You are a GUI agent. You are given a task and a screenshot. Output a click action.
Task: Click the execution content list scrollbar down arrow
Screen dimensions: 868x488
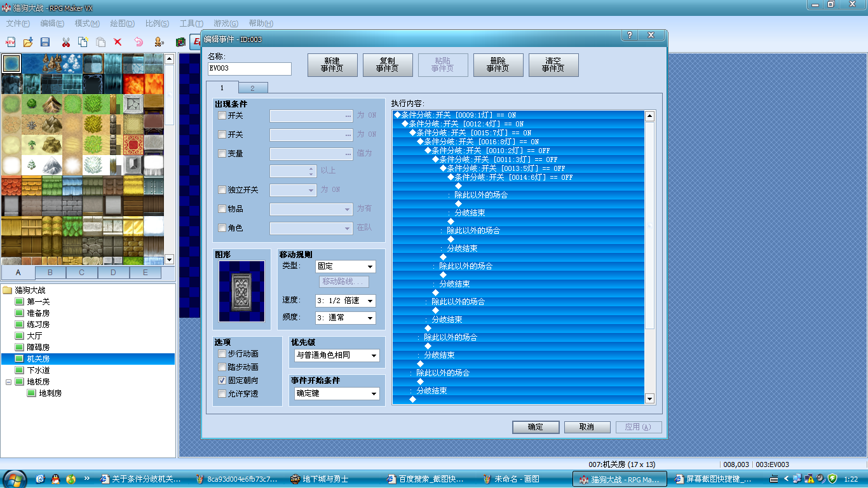tap(649, 398)
